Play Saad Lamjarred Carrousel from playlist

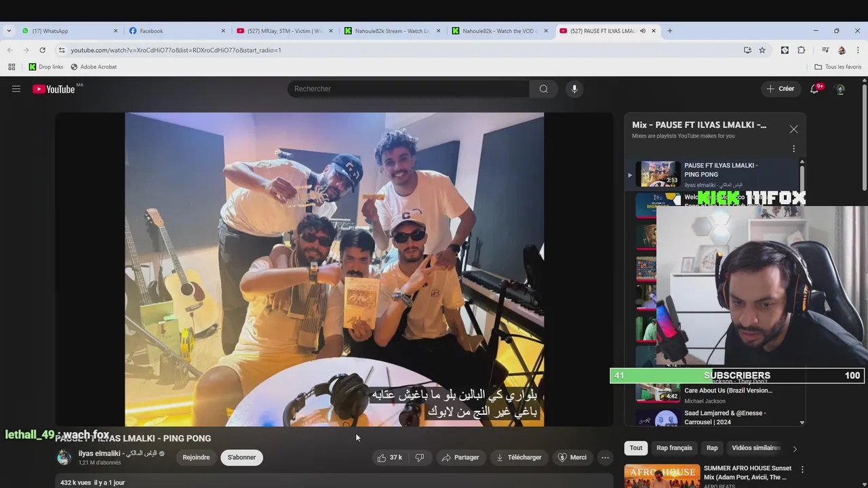pyautogui.click(x=725, y=417)
